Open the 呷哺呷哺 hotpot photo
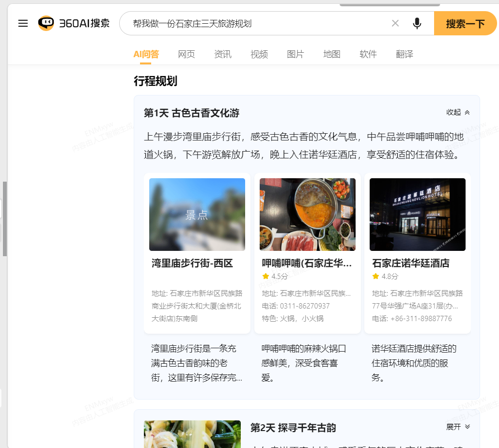Image resolution: width=499 pixels, height=448 pixels. coord(308,215)
